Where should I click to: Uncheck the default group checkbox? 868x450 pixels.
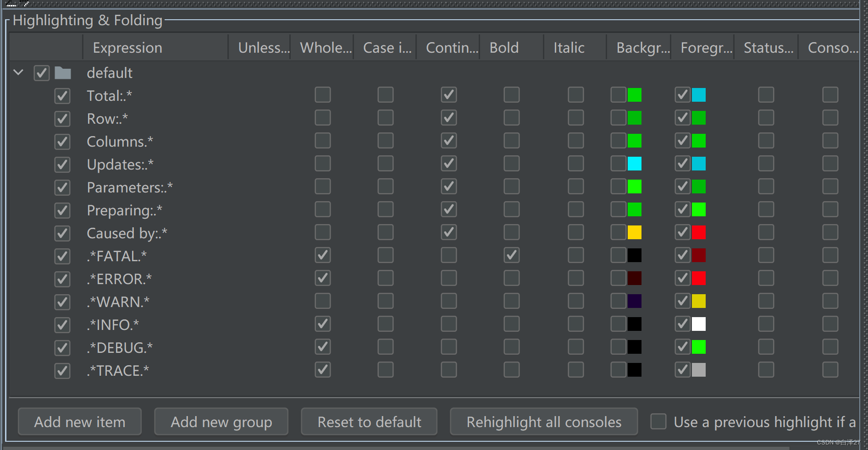(41, 72)
